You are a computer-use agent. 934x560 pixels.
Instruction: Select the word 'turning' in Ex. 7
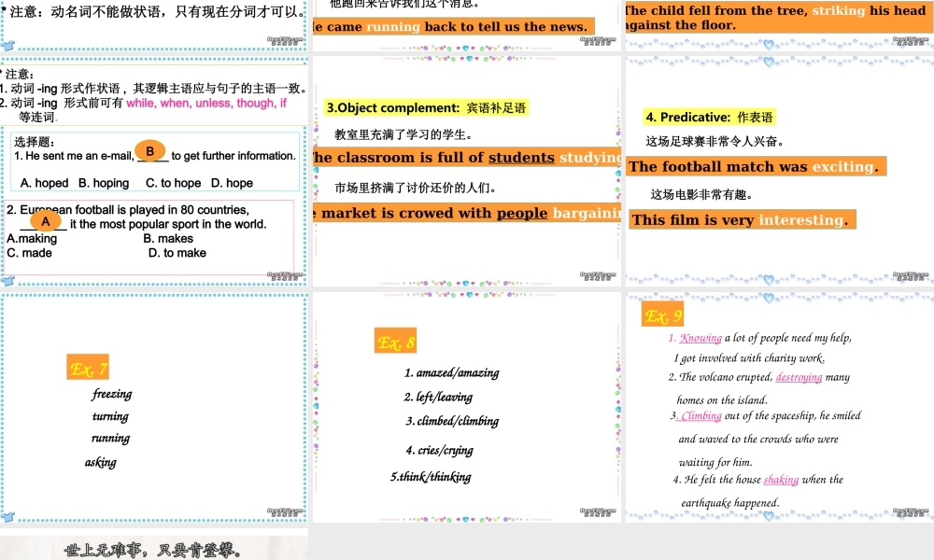click(110, 416)
